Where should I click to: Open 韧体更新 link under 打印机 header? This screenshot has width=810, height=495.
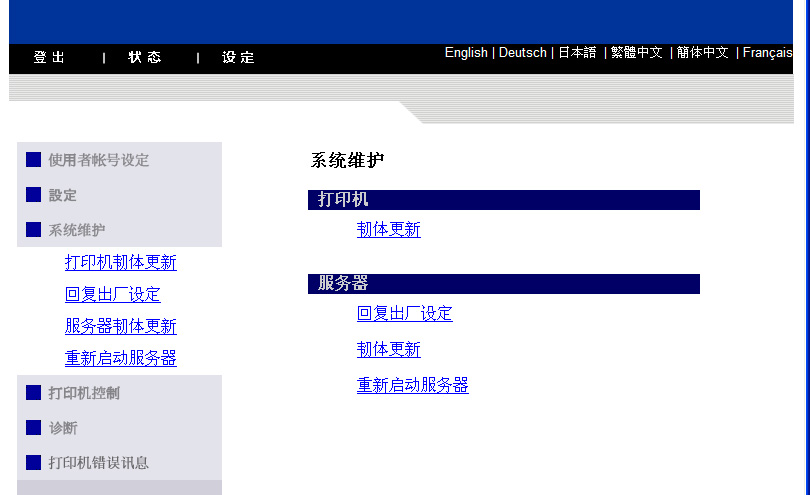[388, 230]
